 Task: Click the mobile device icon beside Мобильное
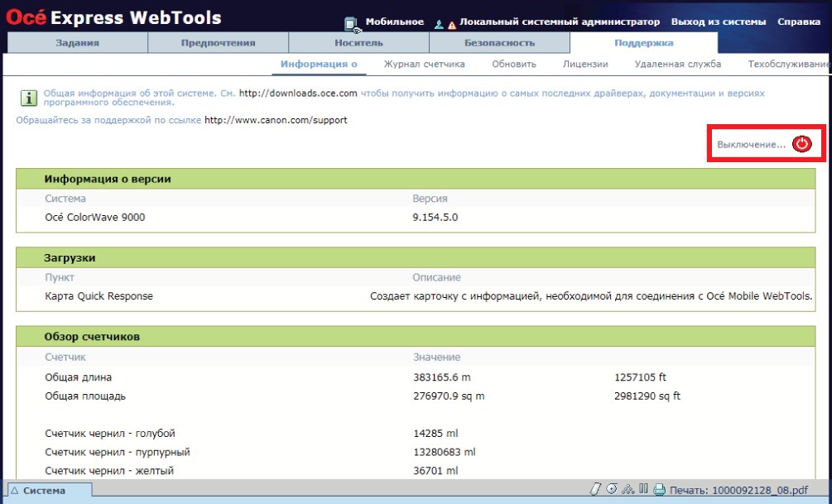click(x=352, y=24)
